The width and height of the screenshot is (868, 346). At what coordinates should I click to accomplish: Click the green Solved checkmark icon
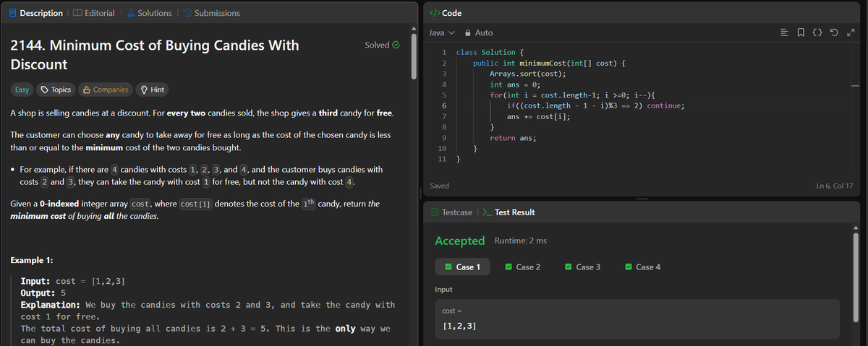coord(395,45)
